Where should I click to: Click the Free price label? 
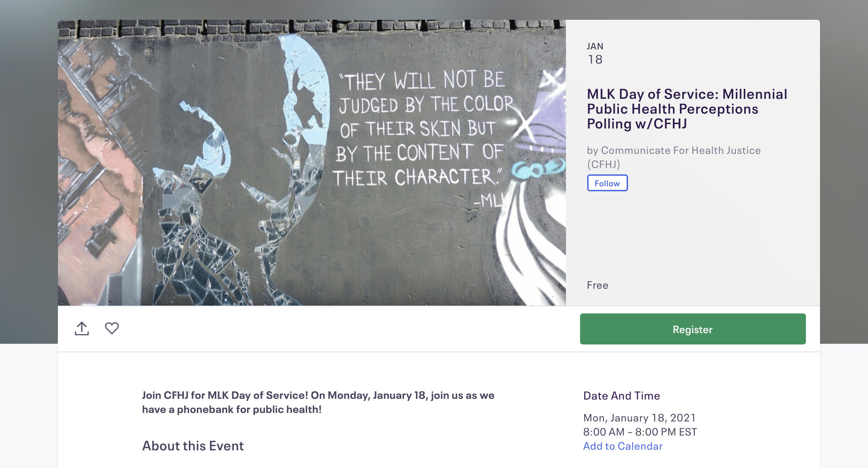(x=598, y=285)
